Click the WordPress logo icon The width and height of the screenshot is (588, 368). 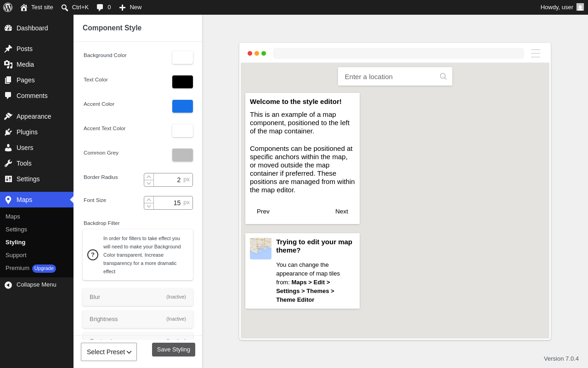[x=8, y=7]
